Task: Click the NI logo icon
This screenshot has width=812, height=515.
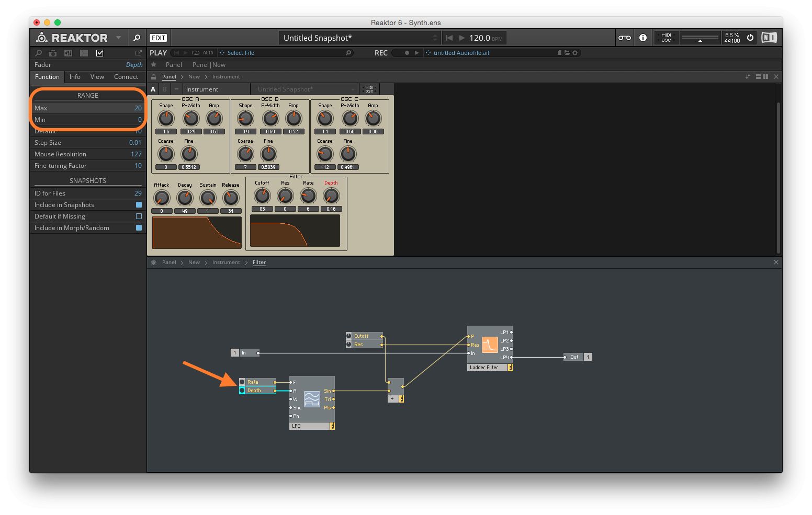Action: click(769, 38)
